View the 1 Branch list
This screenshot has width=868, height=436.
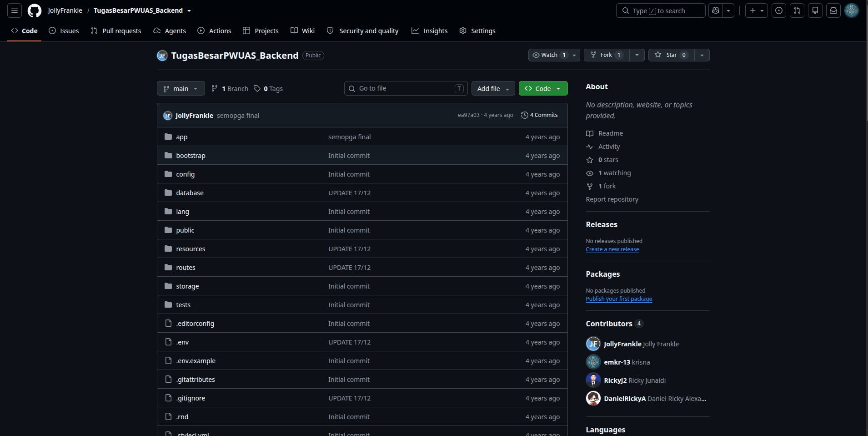[230, 89]
